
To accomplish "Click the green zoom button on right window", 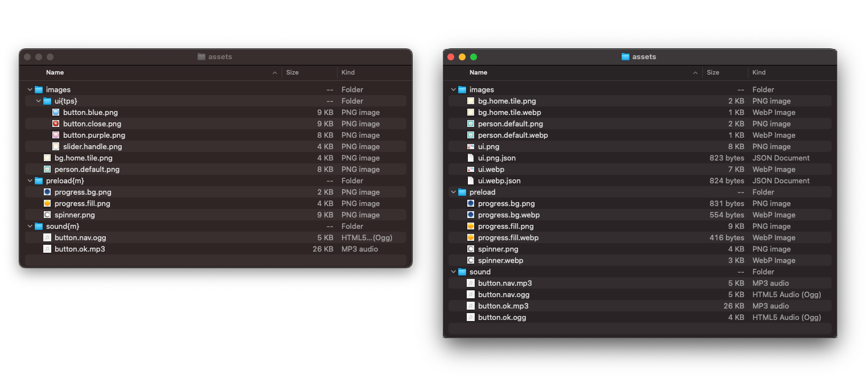I will pos(474,57).
